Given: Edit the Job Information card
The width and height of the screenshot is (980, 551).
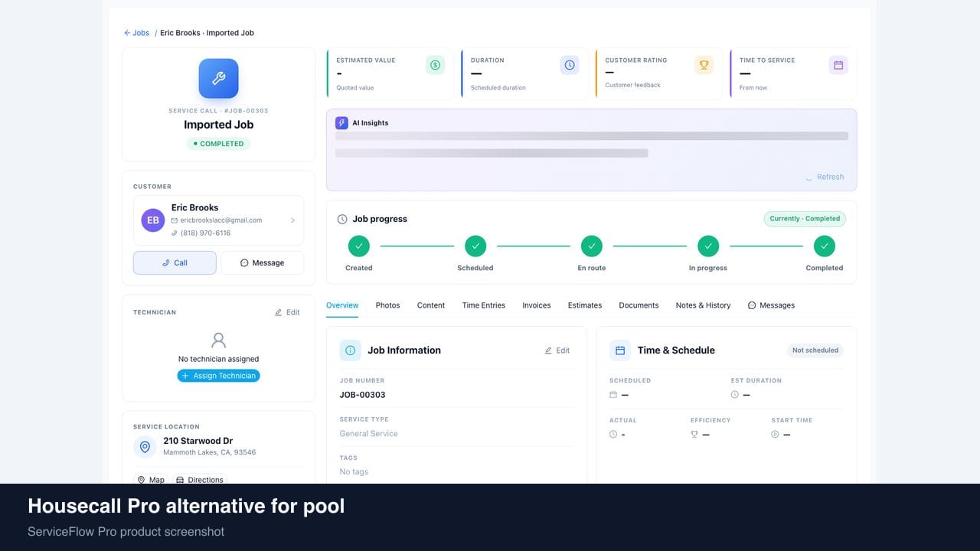Looking at the screenshot, I should [557, 350].
